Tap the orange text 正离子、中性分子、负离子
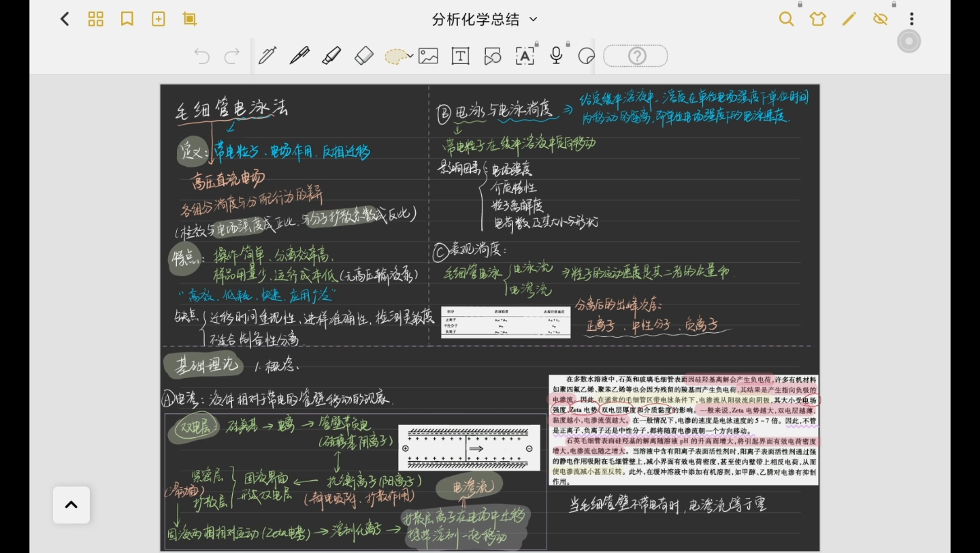980x553 pixels. coord(652,326)
